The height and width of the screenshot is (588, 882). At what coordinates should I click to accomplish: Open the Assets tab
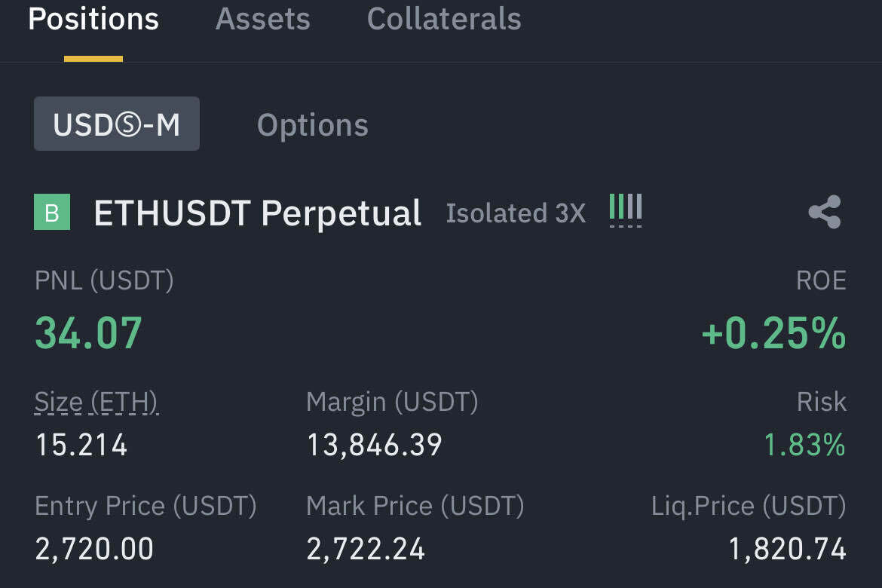tap(262, 20)
